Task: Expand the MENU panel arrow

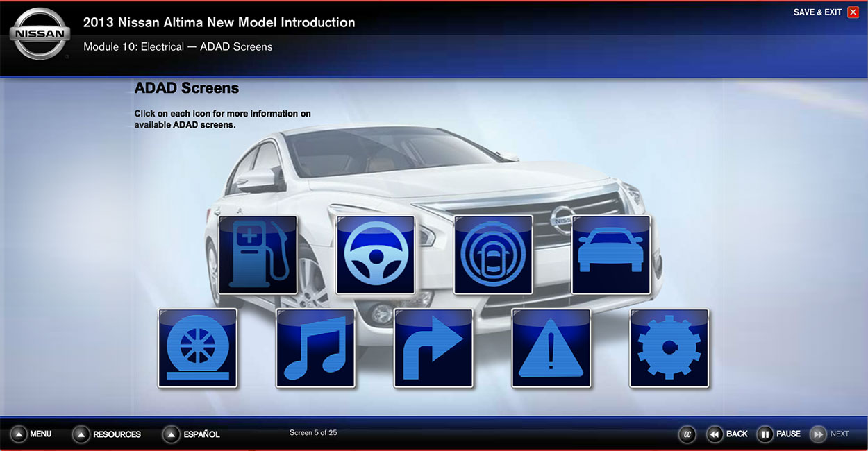Action: tap(19, 434)
